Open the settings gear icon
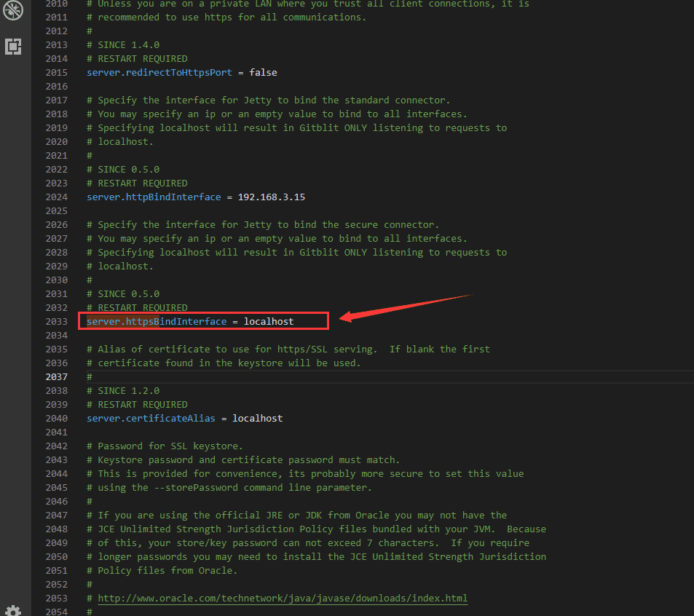Image resolution: width=694 pixels, height=616 pixels. coord(13,609)
